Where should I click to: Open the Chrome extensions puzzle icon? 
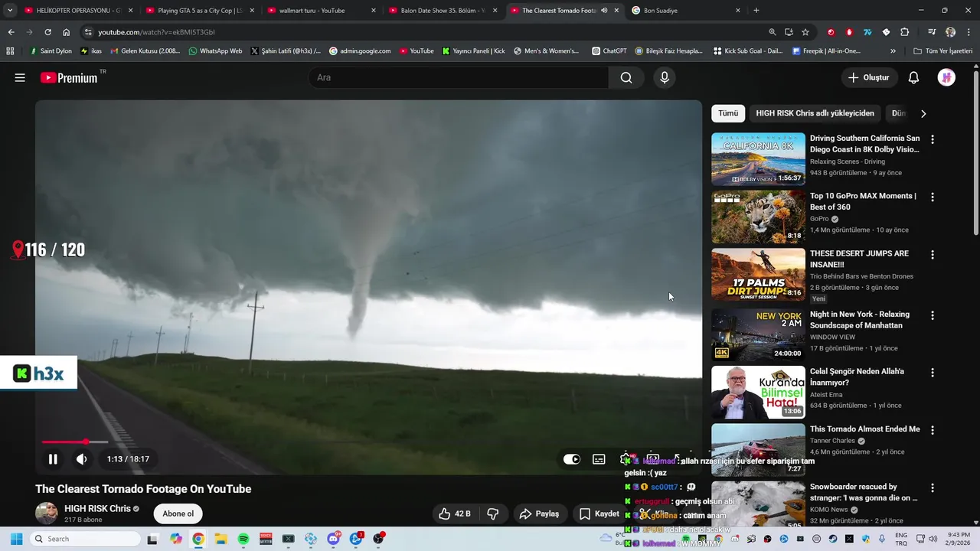coord(904,32)
